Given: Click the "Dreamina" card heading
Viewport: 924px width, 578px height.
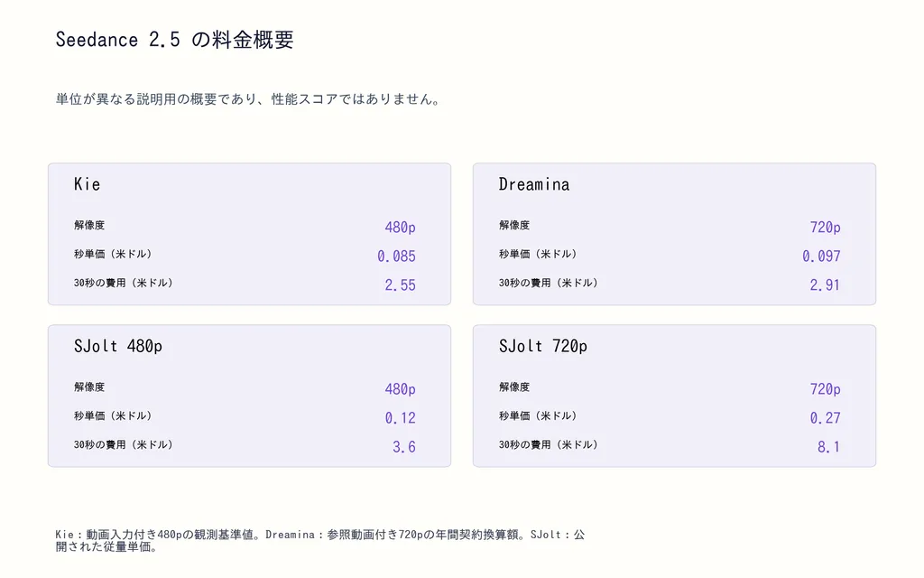Looking at the screenshot, I should tap(534, 184).
